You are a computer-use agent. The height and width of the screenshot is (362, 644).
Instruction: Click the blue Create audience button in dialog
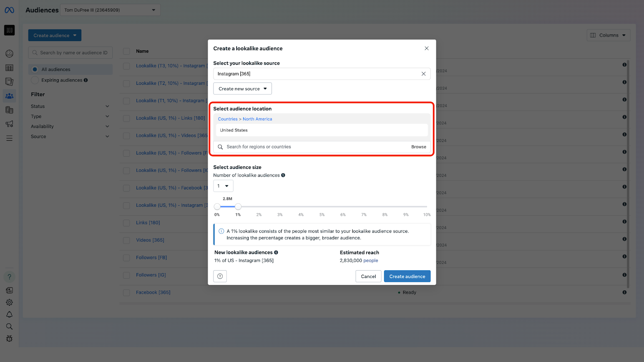407,276
